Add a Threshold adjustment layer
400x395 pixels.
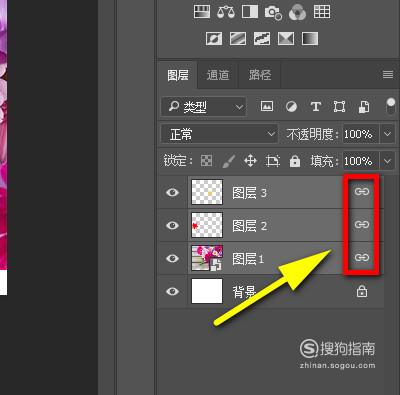[x=262, y=39]
